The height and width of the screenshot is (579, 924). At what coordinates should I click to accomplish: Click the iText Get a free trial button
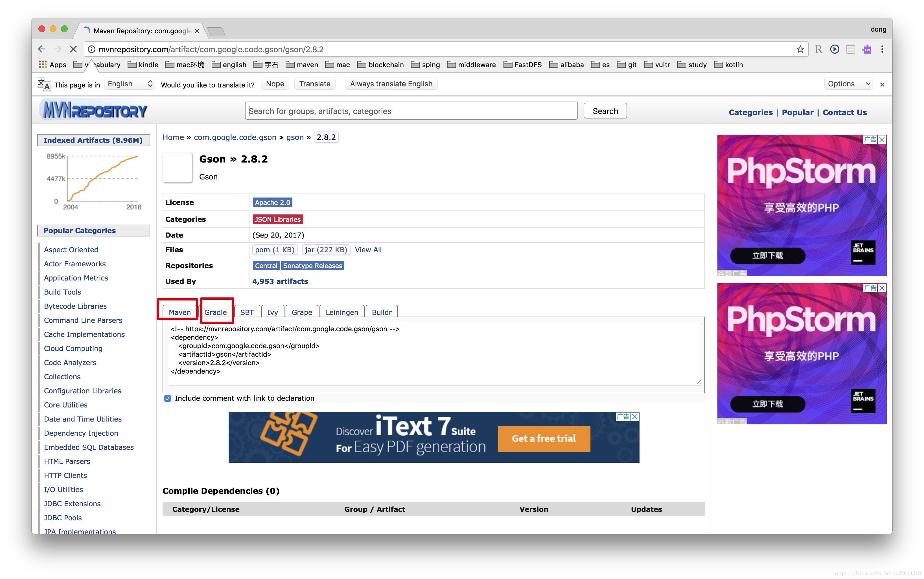[544, 438]
